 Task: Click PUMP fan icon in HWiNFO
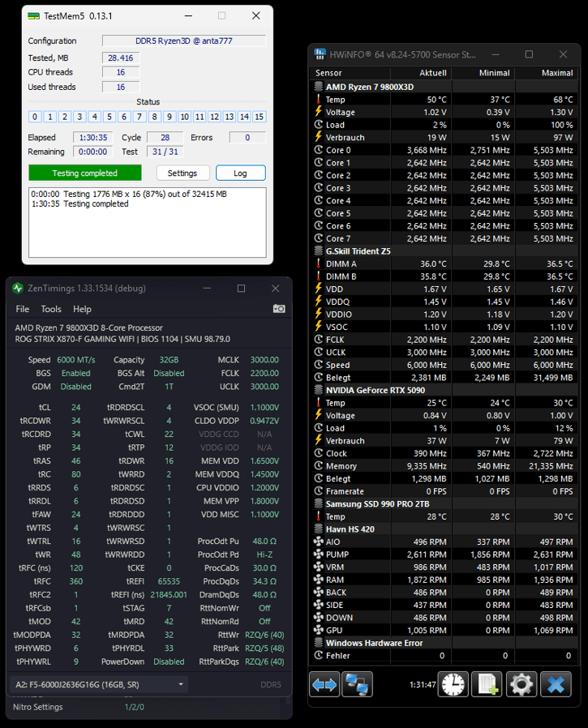(x=318, y=554)
